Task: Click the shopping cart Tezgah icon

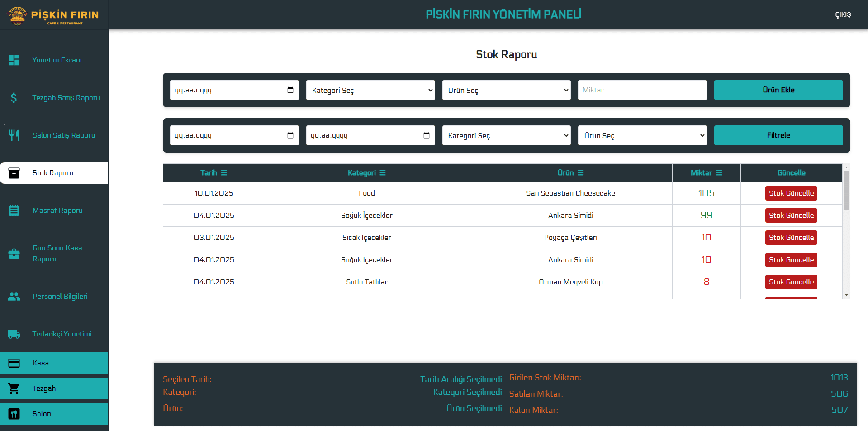Action: [14, 388]
